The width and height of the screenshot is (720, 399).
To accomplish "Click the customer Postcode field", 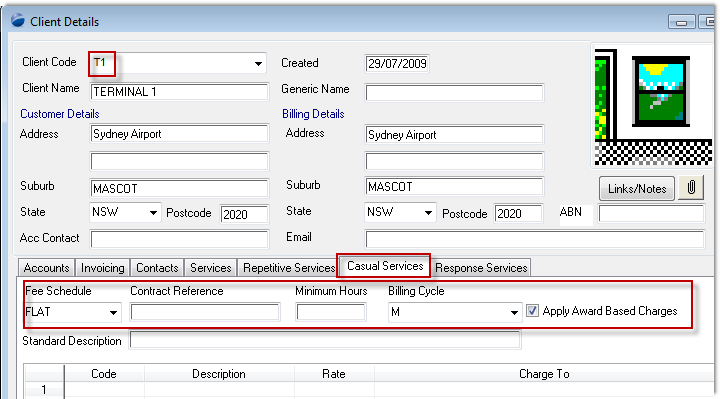I will [x=244, y=214].
